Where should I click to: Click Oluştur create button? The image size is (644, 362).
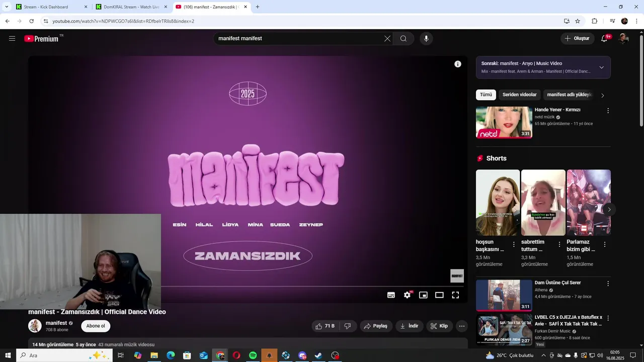(577, 38)
